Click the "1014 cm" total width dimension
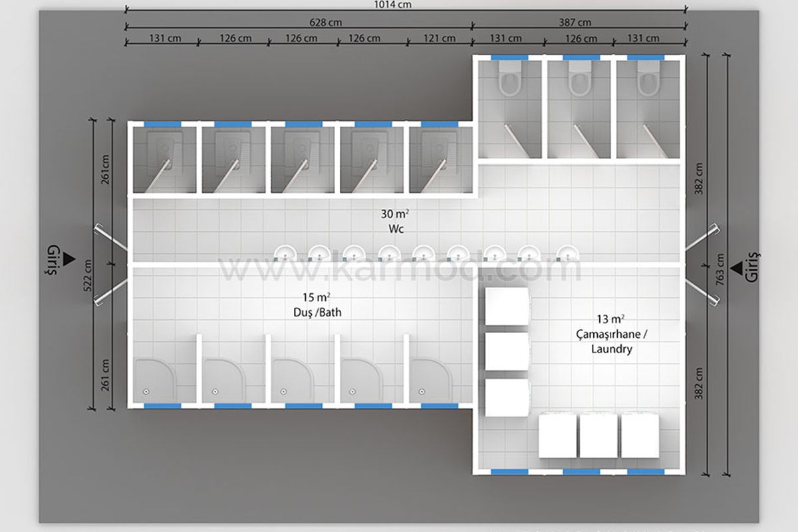This screenshot has height=532, width=798. pos(395,4)
